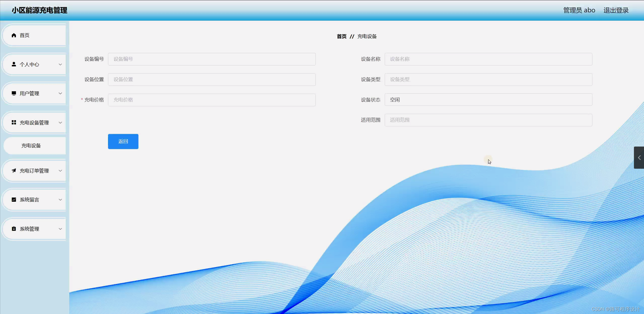Focus the required 充电价格 input field
644x314 pixels.
(211, 100)
